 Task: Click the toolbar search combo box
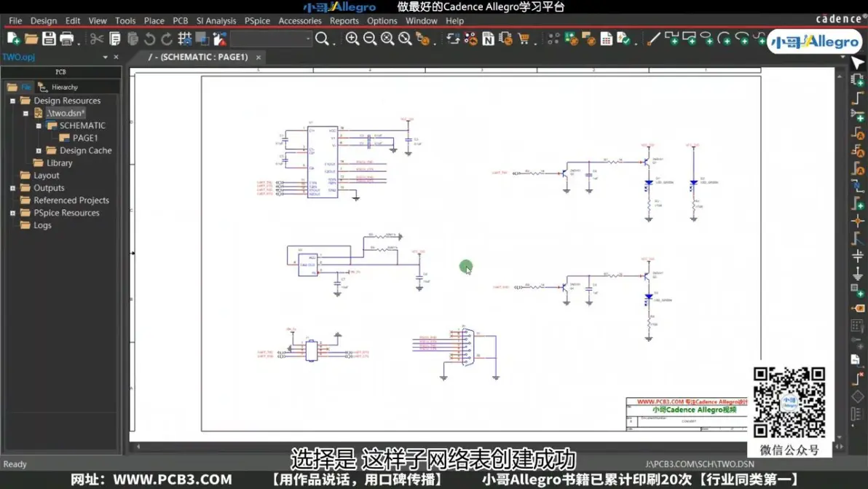271,39
